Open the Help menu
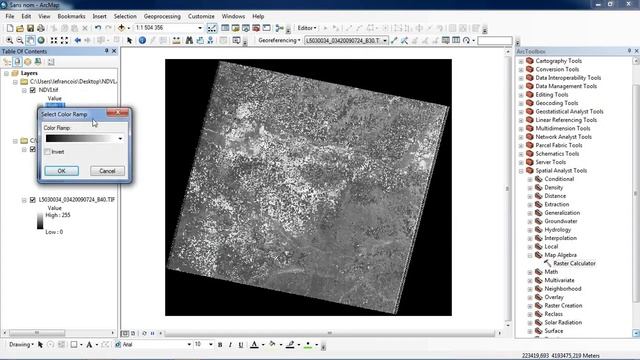The height and width of the screenshot is (360, 640). click(258, 16)
